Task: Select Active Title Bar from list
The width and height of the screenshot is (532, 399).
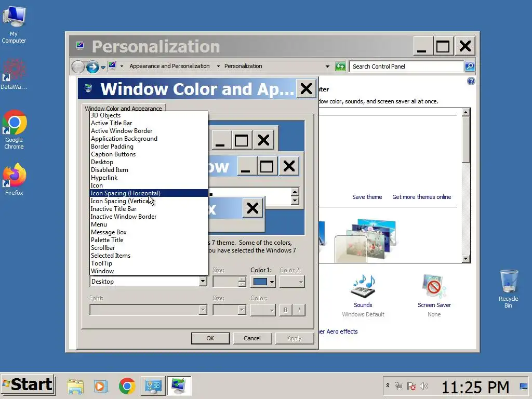Action: point(149,123)
